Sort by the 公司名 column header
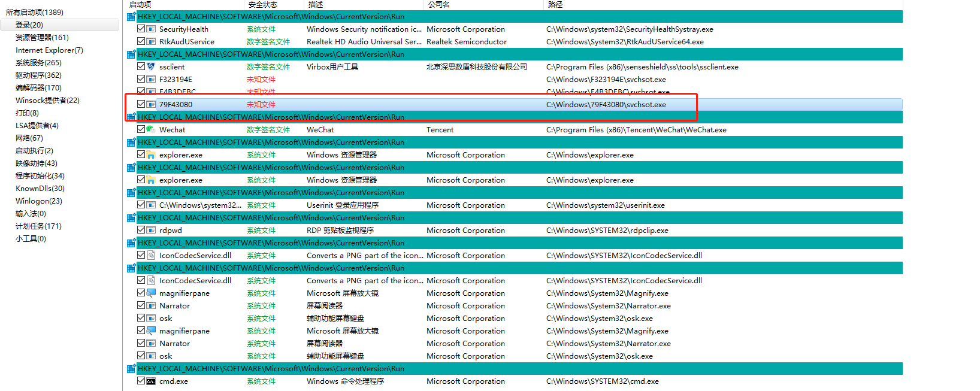This screenshot has height=391, width=980. 439,4
